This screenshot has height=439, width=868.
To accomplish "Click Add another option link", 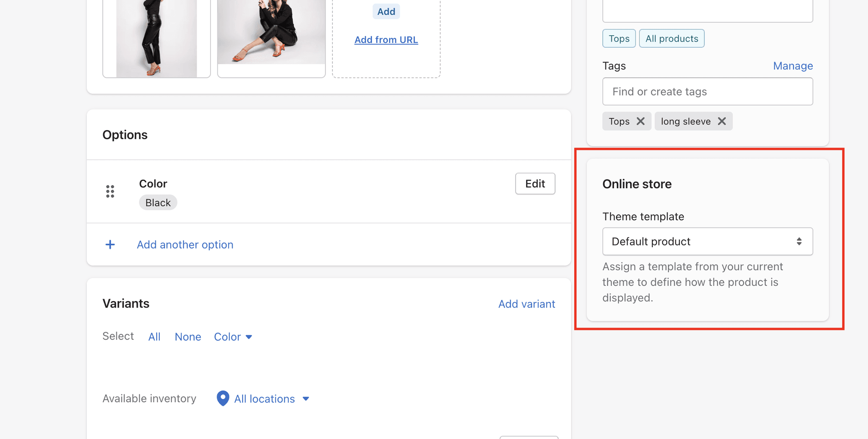I will tap(185, 245).
